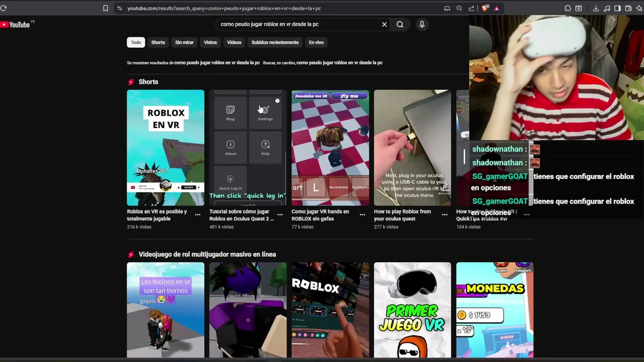644x362 pixels.
Task: Run the search using the magnifier button
Action: coord(400,24)
